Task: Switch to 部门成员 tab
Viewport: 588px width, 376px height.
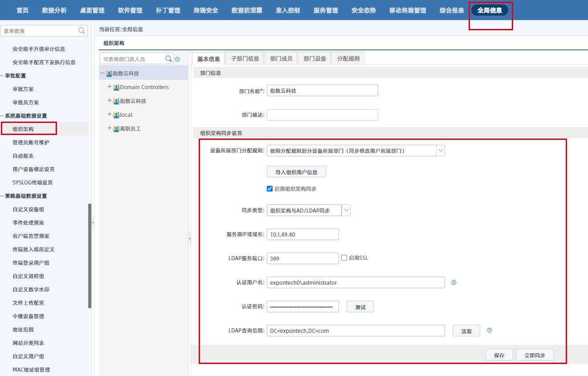Action: click(281, 58)
